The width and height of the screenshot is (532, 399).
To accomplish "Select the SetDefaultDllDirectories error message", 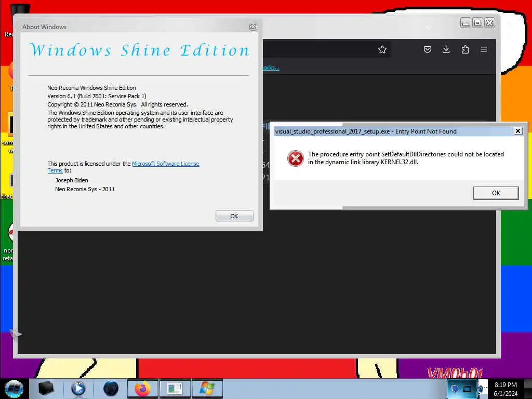I will tap(406, 158).
